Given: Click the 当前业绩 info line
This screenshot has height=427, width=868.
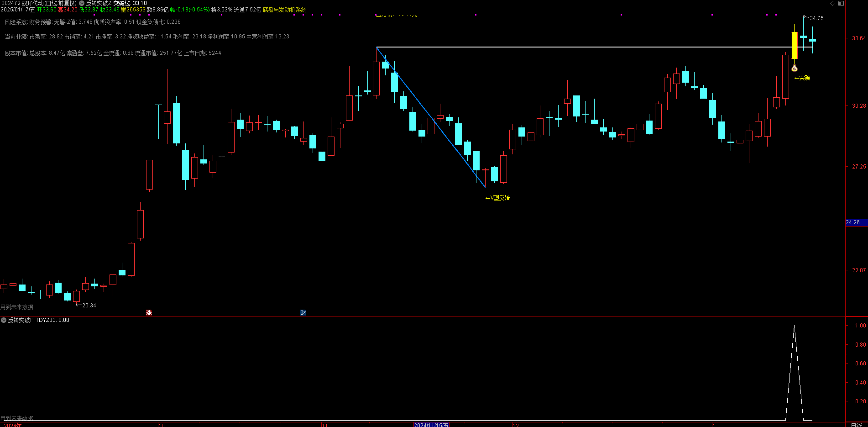Looking at the screenshot, I should point(147,37).
